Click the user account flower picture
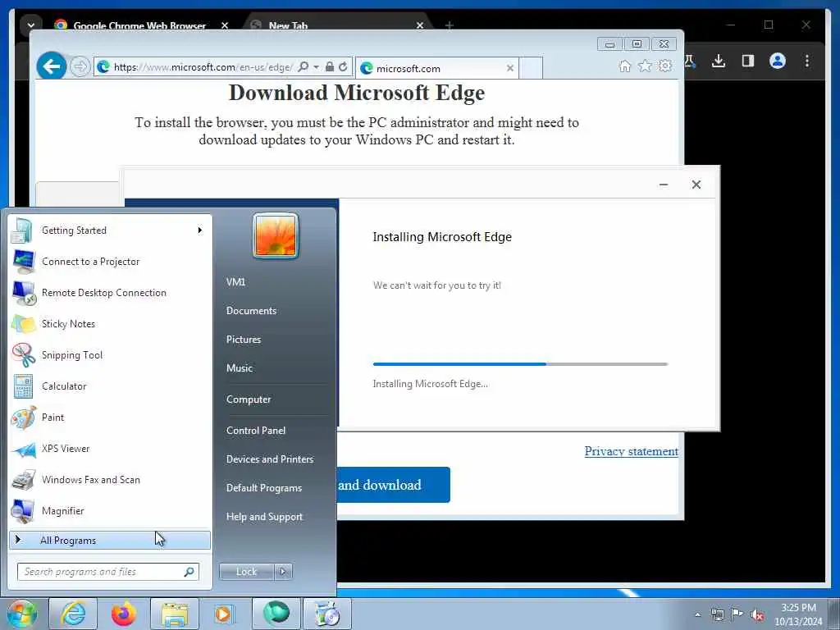840x630 pixels. pyautogui.click(x=276, y=235)
